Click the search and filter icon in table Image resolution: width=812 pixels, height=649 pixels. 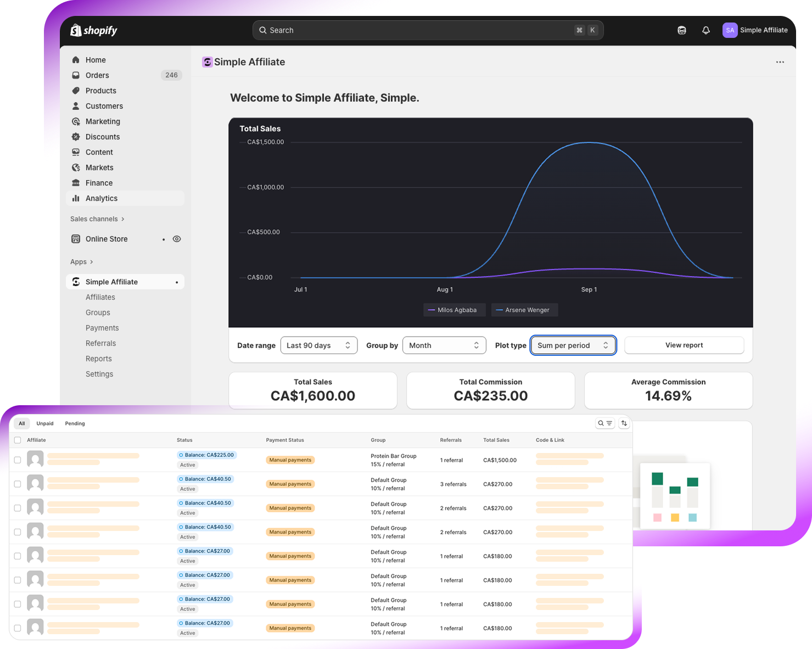pos(605,423)
